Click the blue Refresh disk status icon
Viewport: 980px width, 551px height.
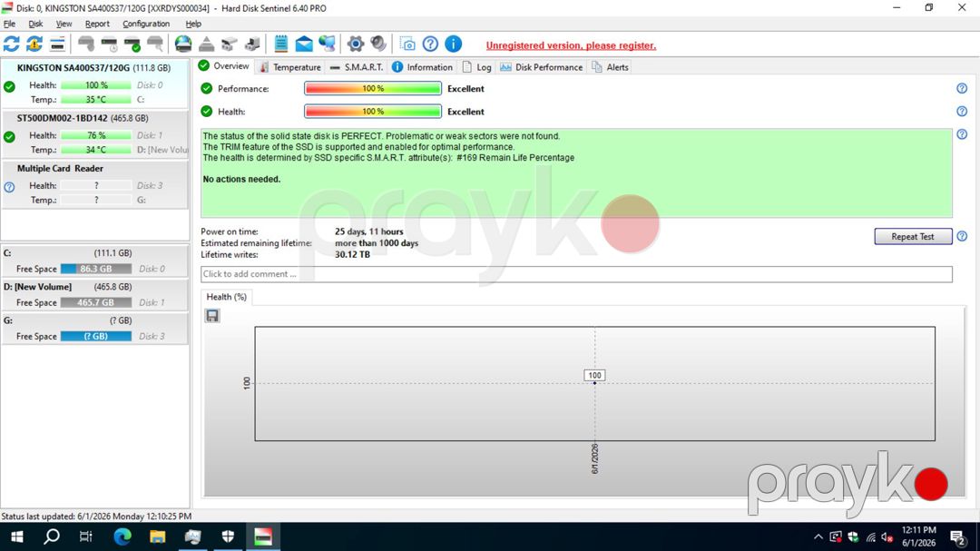click(x=11, y=44)
